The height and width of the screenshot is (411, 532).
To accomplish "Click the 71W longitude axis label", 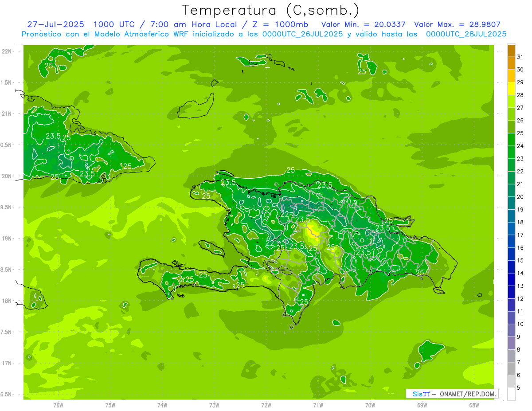I will click(318, 405).
